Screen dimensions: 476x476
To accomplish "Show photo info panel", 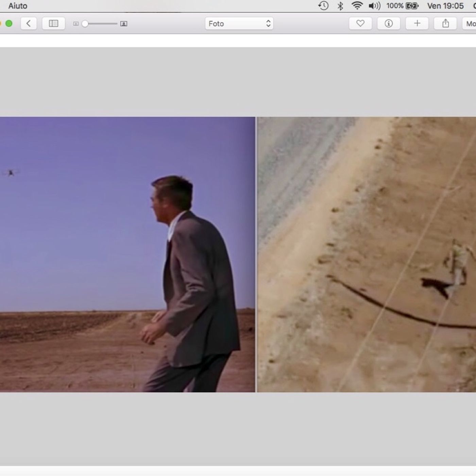I will coord(389,23).
